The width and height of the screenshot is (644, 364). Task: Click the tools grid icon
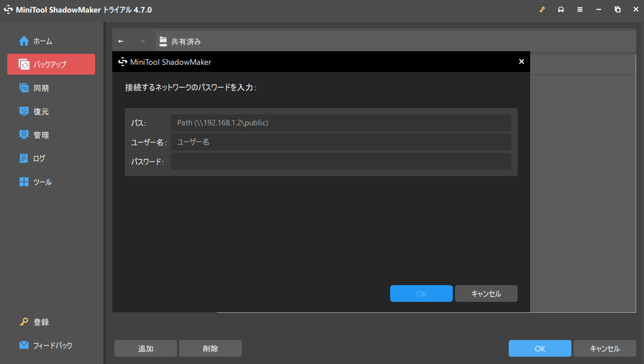24,182
